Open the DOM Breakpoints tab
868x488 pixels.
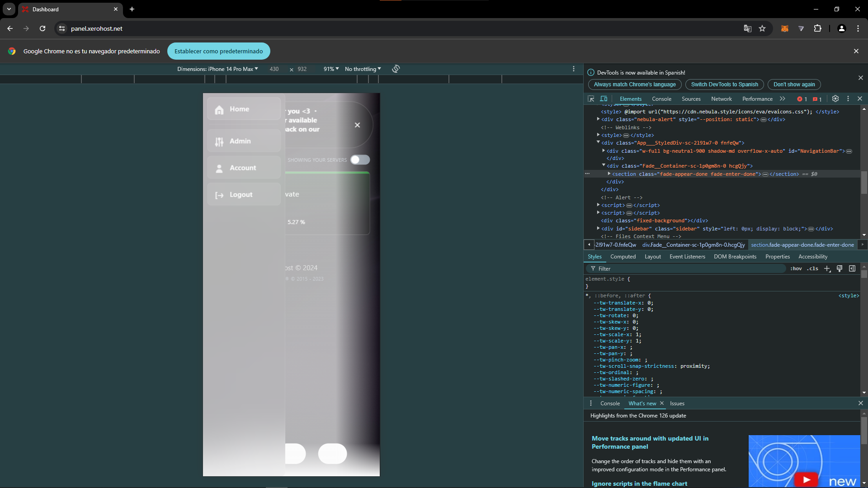tap(735, 257)
